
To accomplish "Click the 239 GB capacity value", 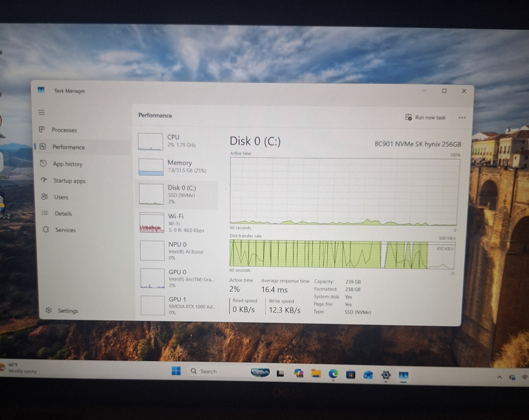I will [353, 282].
